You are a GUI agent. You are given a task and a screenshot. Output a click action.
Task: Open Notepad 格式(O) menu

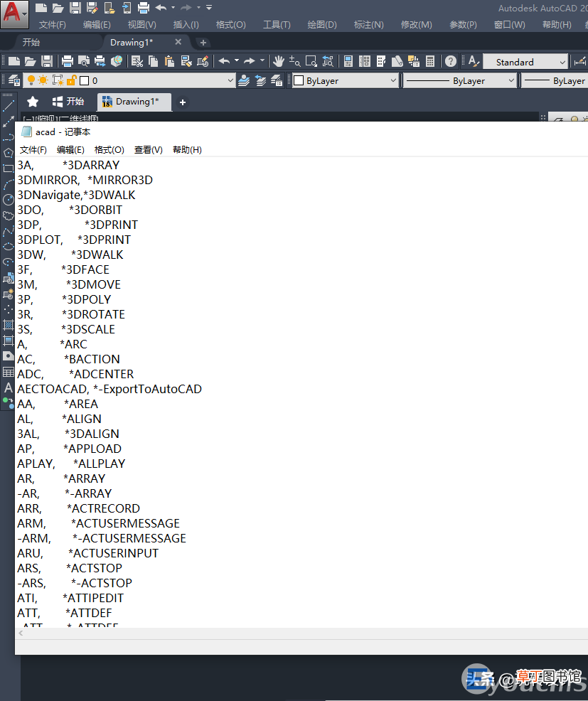coord(109,150)
